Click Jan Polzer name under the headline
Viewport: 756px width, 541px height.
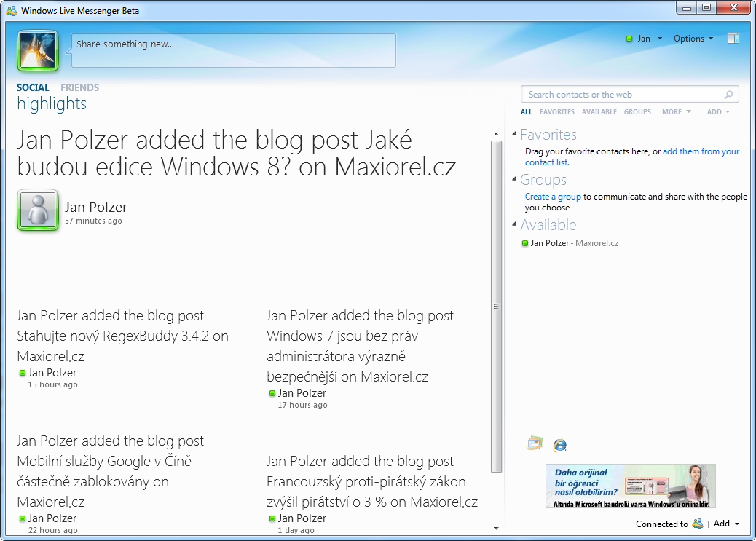96,208
